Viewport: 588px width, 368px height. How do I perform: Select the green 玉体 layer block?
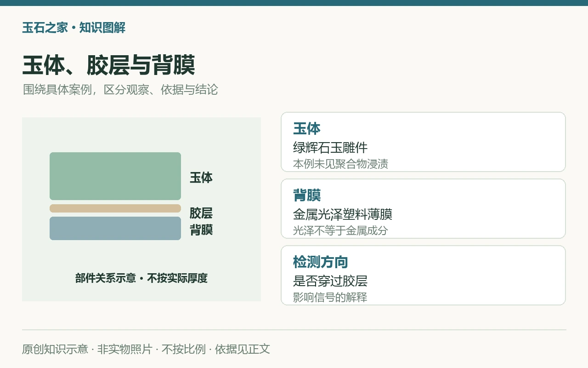[x=115, y=176]
